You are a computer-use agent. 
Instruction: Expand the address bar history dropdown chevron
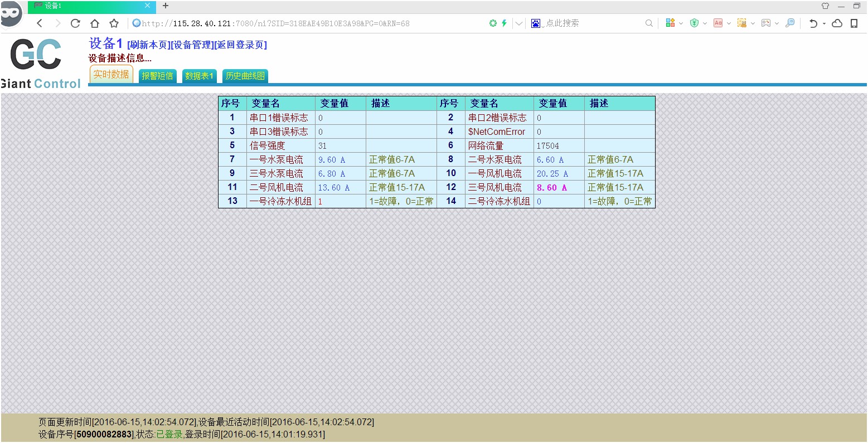pyautogui.click(x=519, y=23)
